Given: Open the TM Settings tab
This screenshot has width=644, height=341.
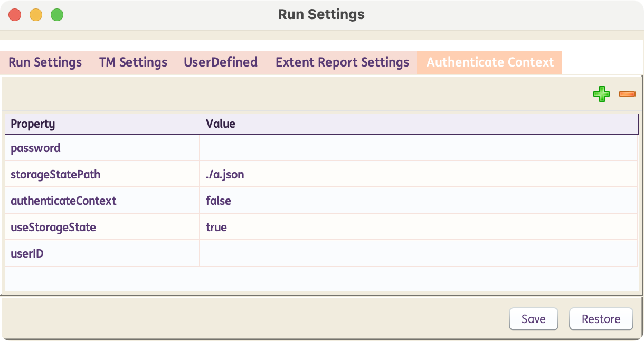Looking at the screenshot, I should (x=133, y=62).
